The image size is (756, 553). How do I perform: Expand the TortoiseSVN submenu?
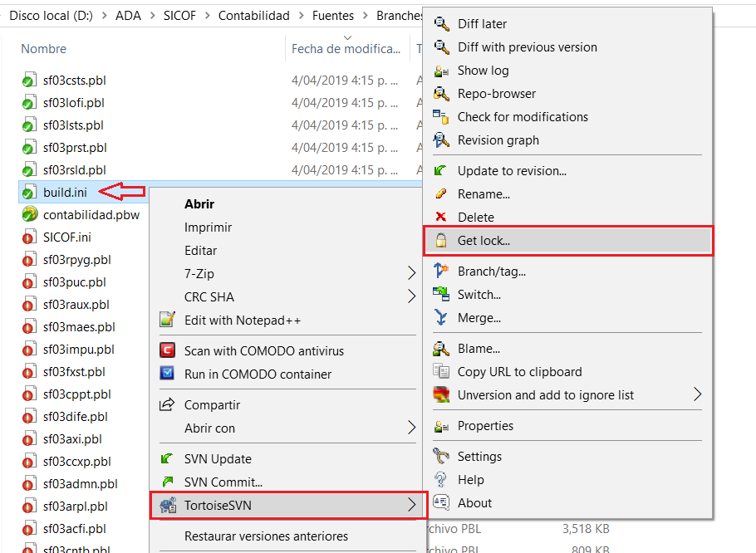(288, 504)
